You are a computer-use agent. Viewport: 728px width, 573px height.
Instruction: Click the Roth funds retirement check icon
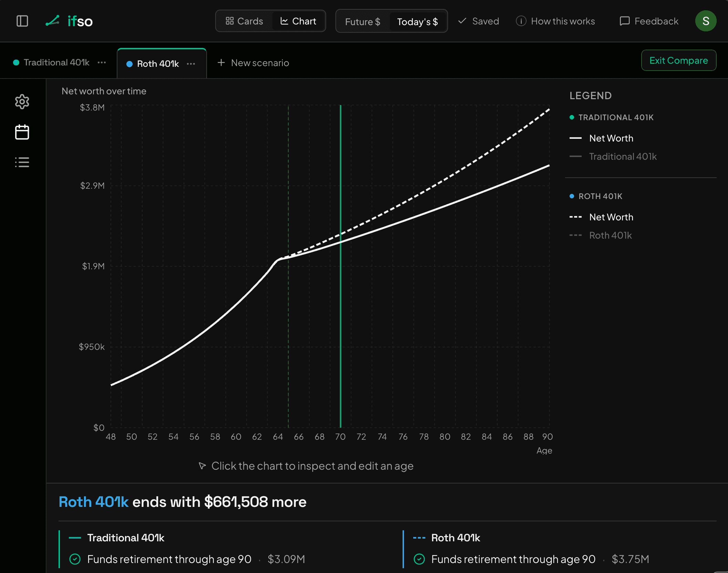click(419, 559)
